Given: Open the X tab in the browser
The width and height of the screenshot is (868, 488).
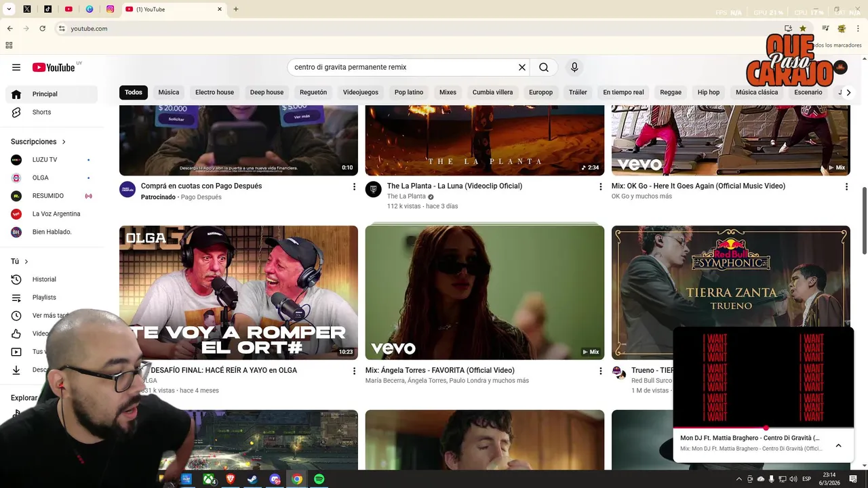Looking at the screenshot, I should tap(27, 9).
